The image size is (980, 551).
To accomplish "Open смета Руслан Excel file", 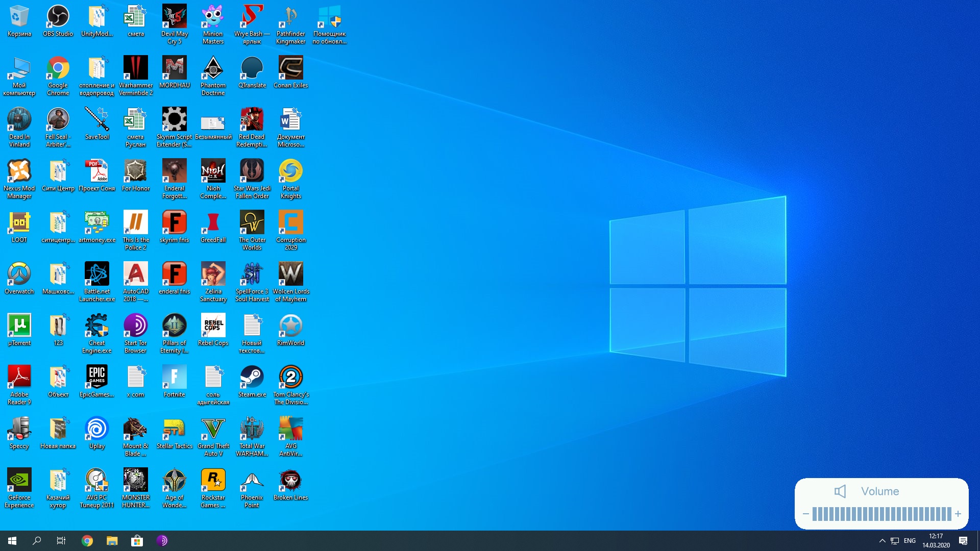I will (135, 128).
